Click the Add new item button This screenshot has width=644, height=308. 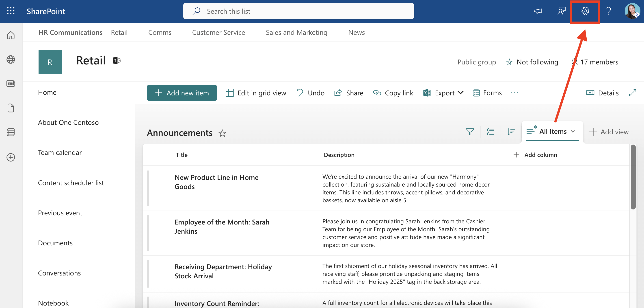(x=182, y=93)
